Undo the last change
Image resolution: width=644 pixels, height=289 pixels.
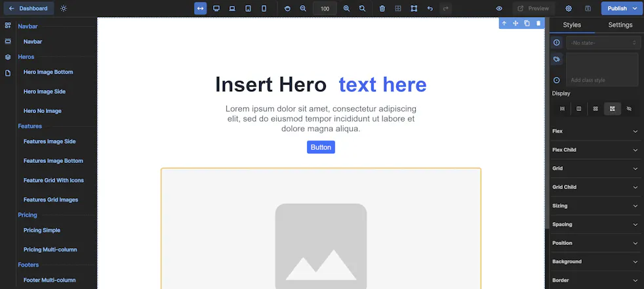pyautogui.click(x=430, y=9)
